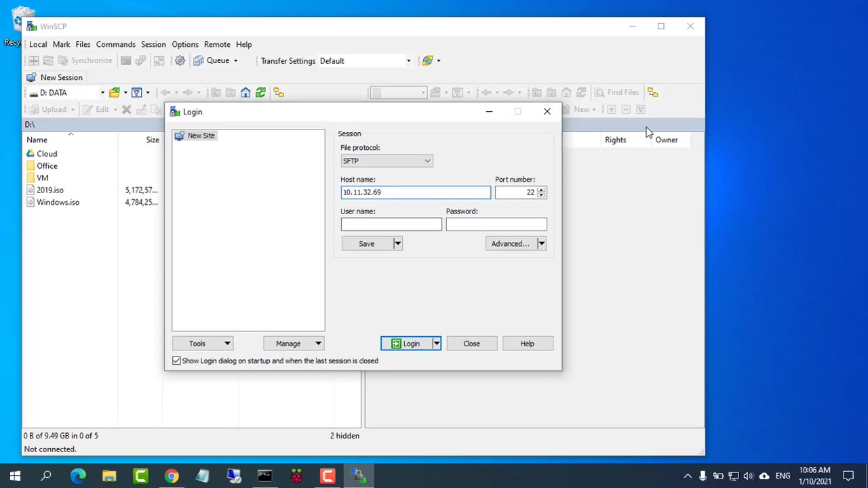
Task: Click the Host name input field
Action: point(416,192)
